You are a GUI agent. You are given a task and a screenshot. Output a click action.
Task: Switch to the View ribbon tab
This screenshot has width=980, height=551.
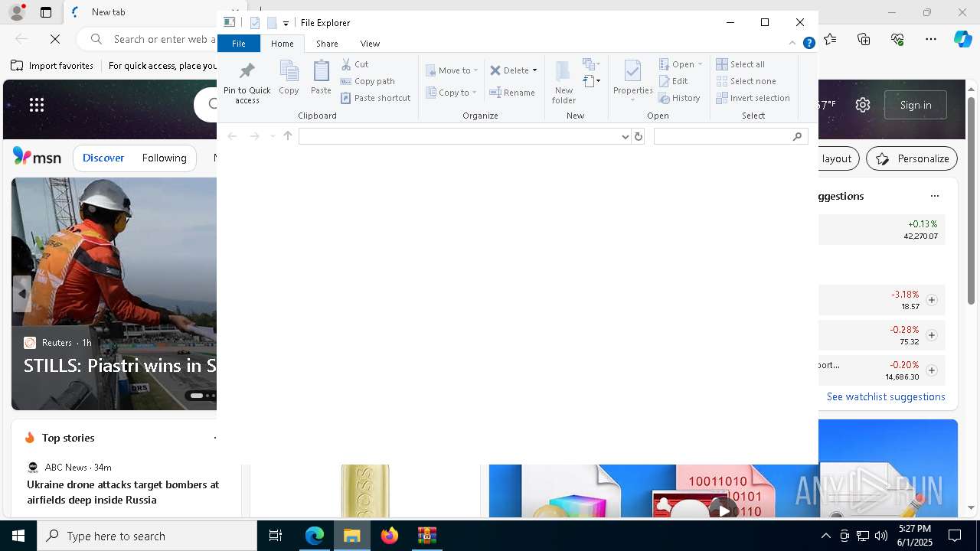(x=370, y=44)
